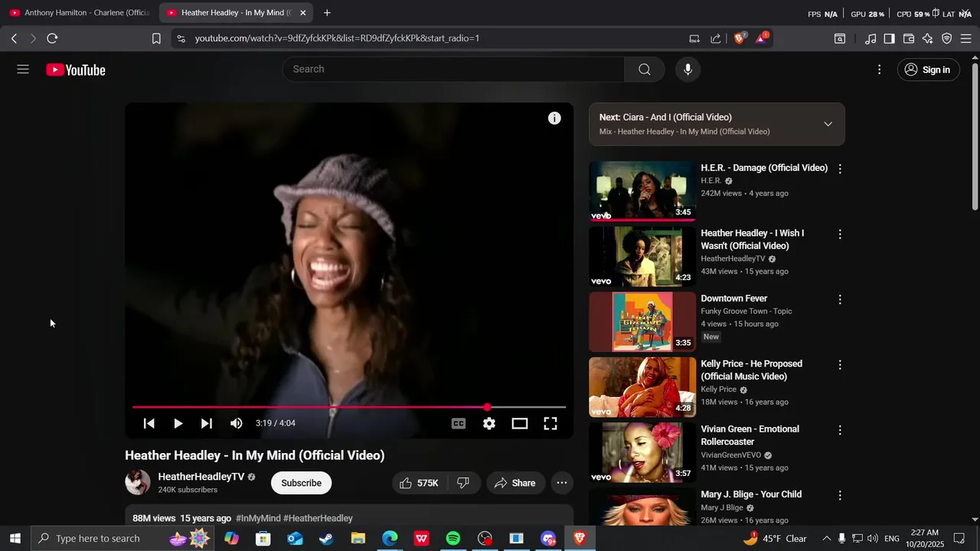The image size is (980, 551).
Task: Reload the current page
Action: (x=52, y=38)
